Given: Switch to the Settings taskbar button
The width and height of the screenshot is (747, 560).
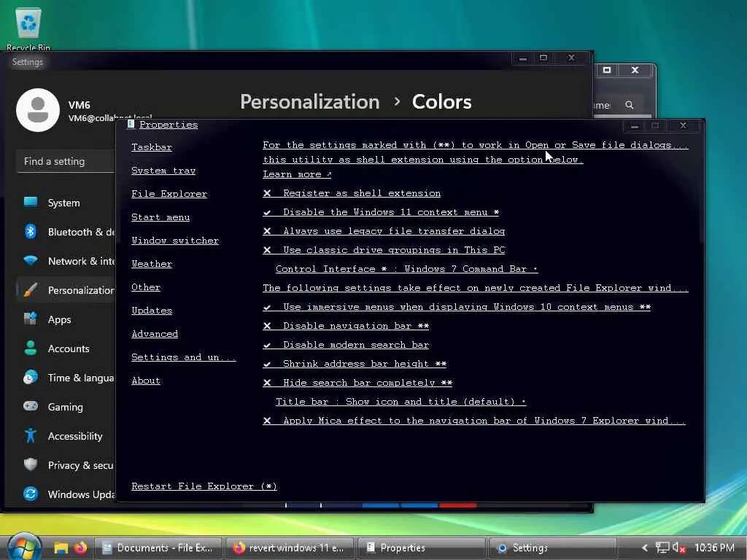Looking at the screenshot, I should click(x=553, y=548).
